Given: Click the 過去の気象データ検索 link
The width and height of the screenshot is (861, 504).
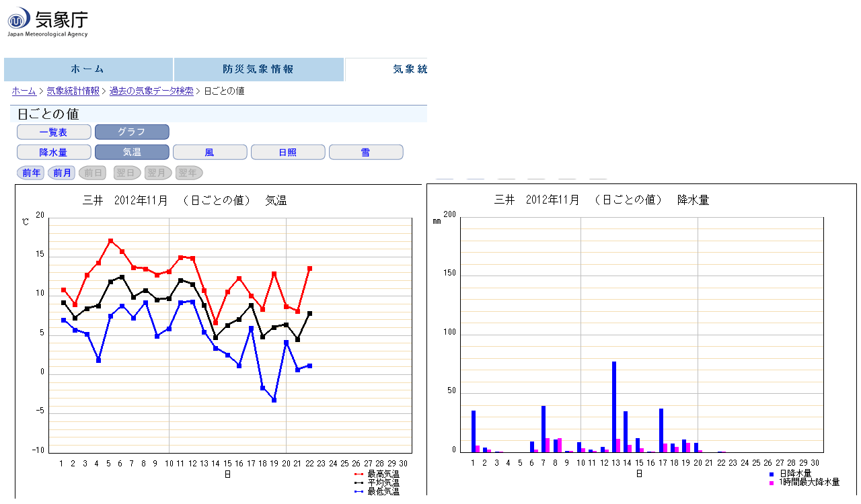Looking at the screenshot, I should pos(151,91).
